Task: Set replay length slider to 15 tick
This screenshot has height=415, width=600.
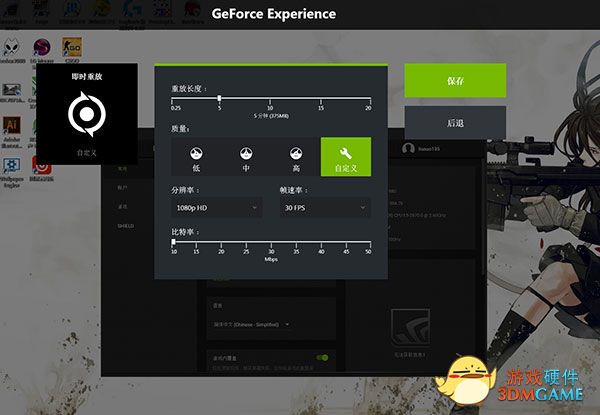Action: 321,100
